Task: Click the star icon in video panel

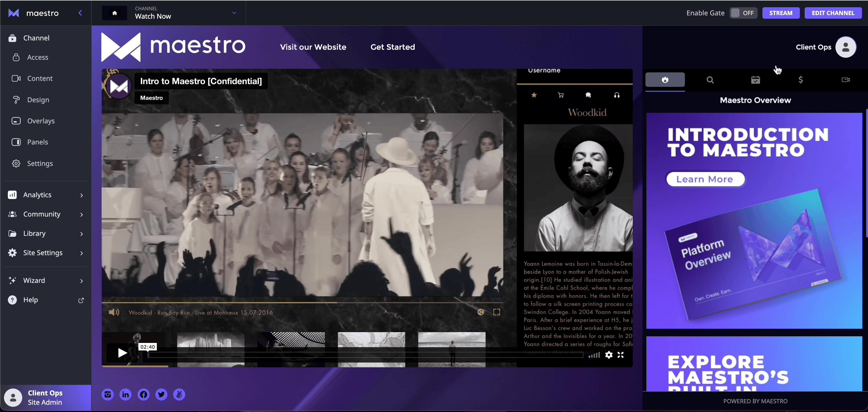Action: 534,95
